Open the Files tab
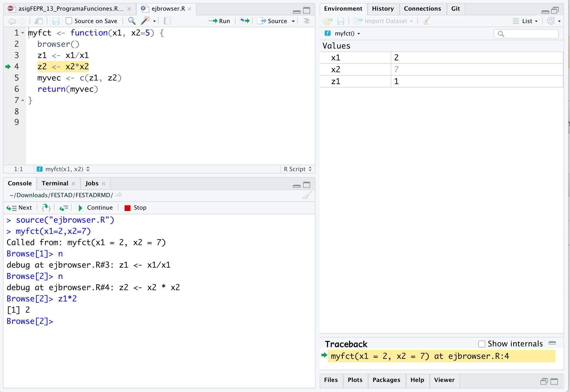Screen dimensions: 570x392 pos(331,380)
